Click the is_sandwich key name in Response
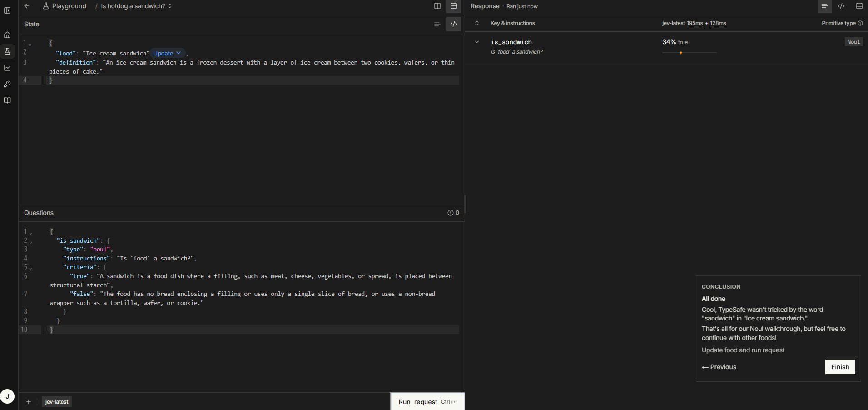This screenshot has height=410, width=868. [511, 42]
